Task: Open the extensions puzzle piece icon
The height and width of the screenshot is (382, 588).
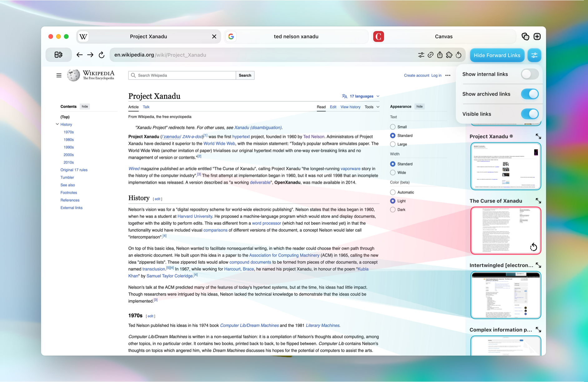Action: (449, 55)
